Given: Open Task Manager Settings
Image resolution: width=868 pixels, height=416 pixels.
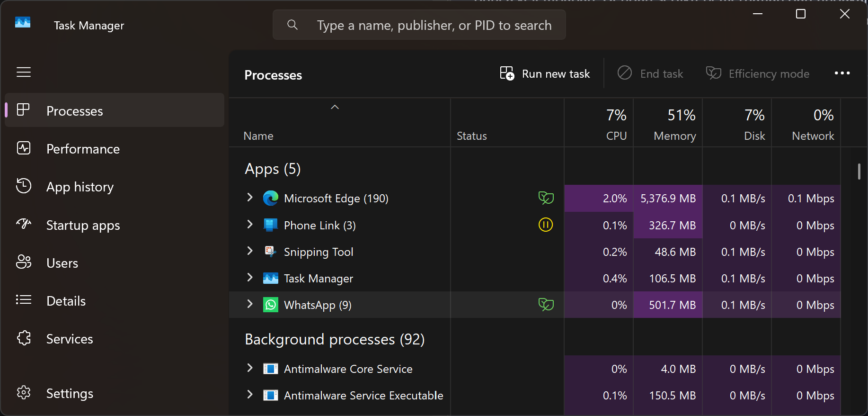Looking at the screenshot, I should (x=70, y=393).
